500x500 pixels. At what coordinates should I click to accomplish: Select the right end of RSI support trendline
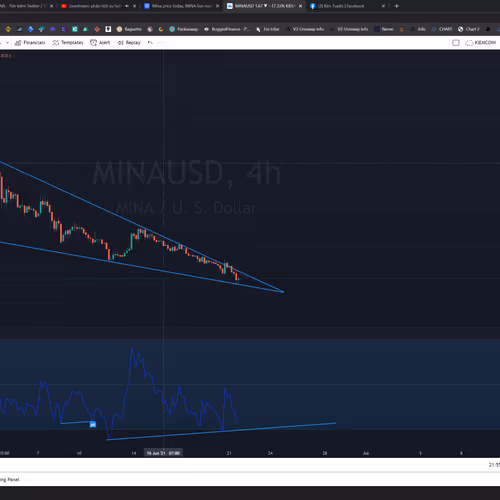coord(335,423)
